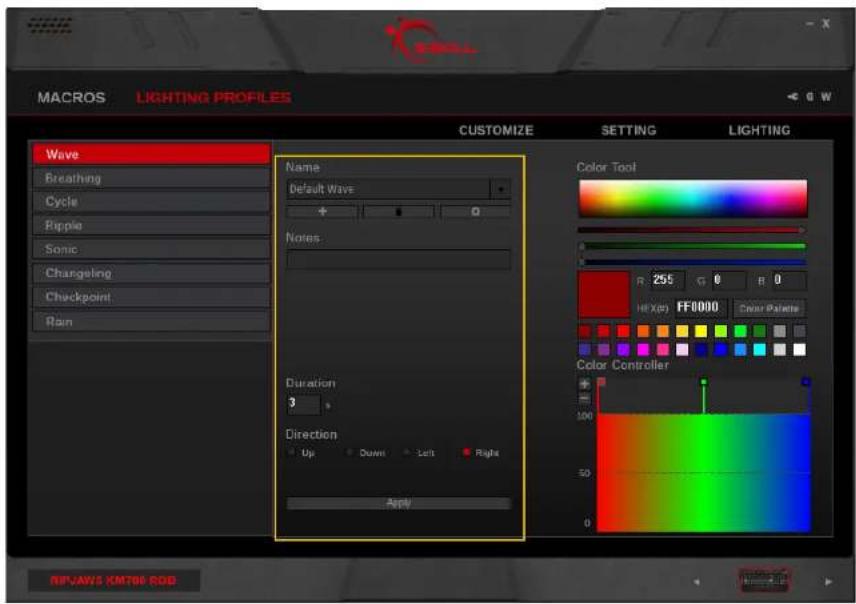Click the square settings icon button under Name
Image resolution: width=856 pixels, height=604 pixels.
click(x=475, y=211)
